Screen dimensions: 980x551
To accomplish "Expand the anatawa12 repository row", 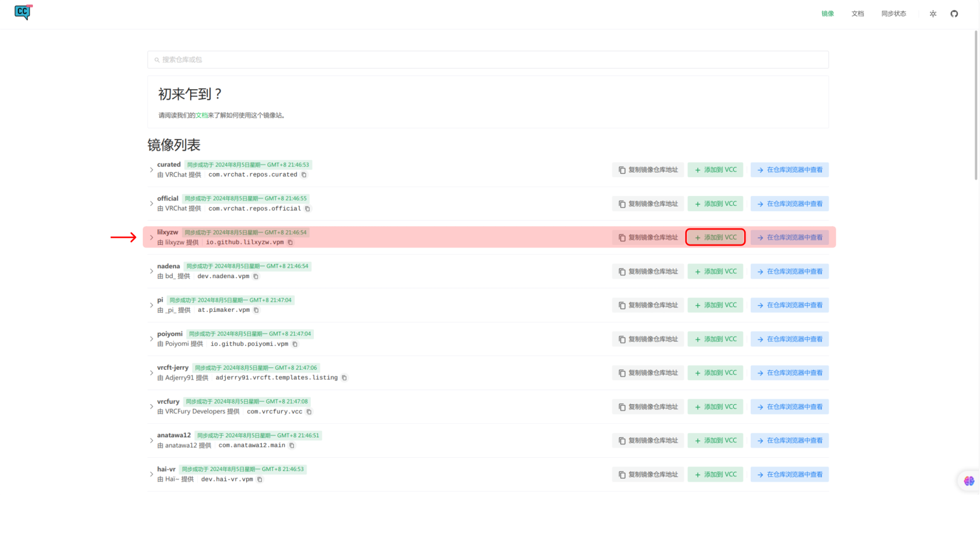I will (x=152, y=440).
